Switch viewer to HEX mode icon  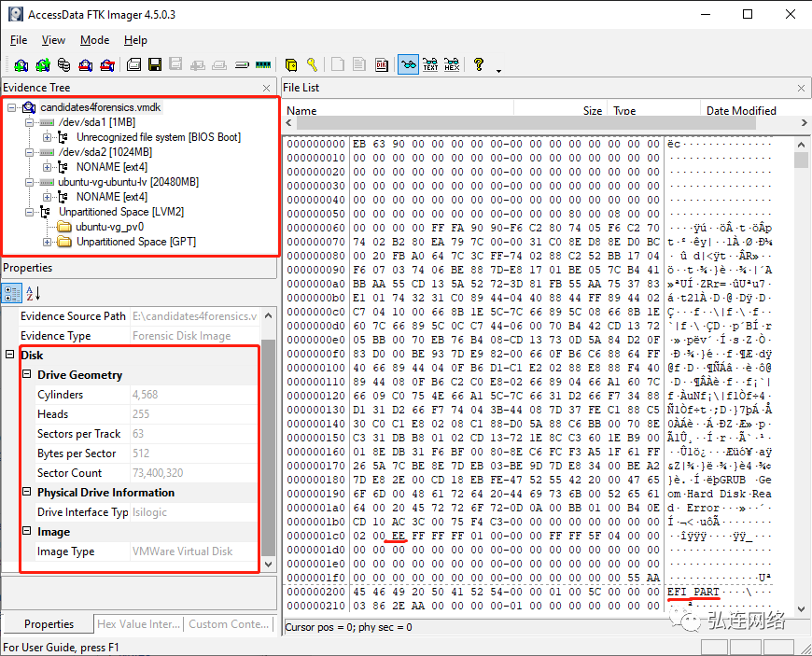452,64
